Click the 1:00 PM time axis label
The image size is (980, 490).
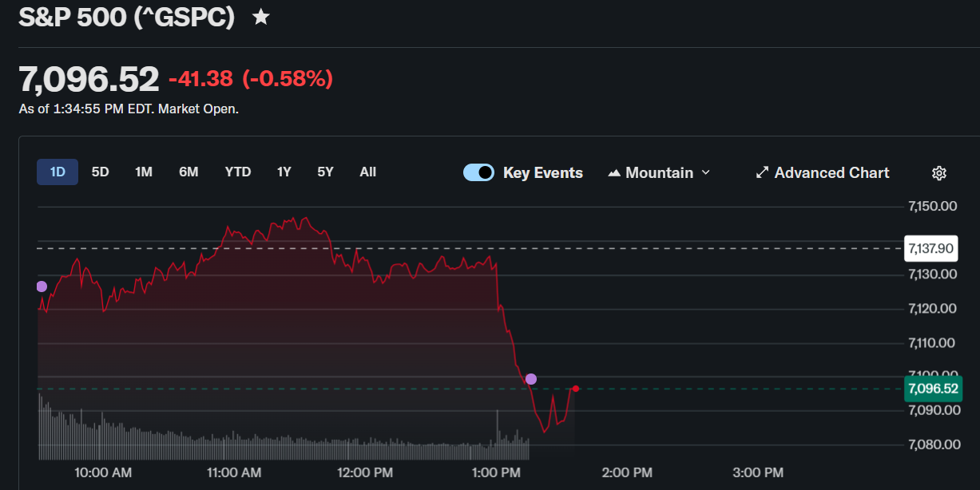click(x=496, y=472)
